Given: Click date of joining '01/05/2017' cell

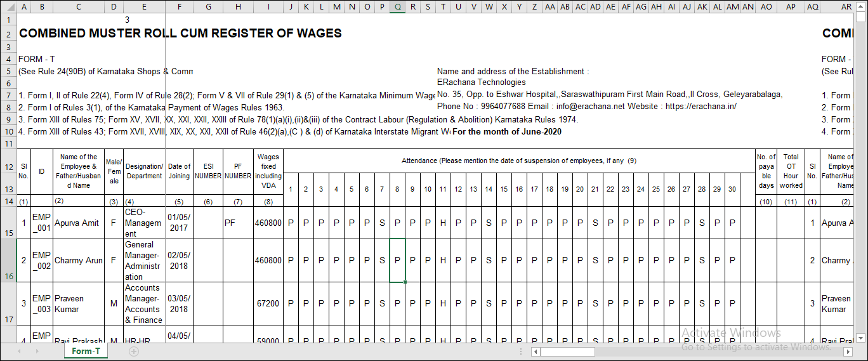Looking at the screenshot, I should coord(179,223).
